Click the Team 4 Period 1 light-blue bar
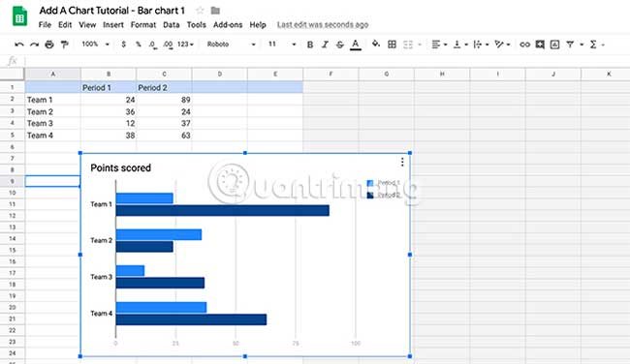 [x=161, y=308]
